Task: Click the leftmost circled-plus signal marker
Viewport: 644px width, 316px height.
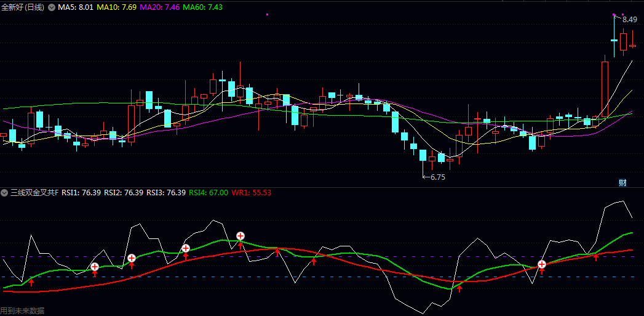Action: [95, 267]
